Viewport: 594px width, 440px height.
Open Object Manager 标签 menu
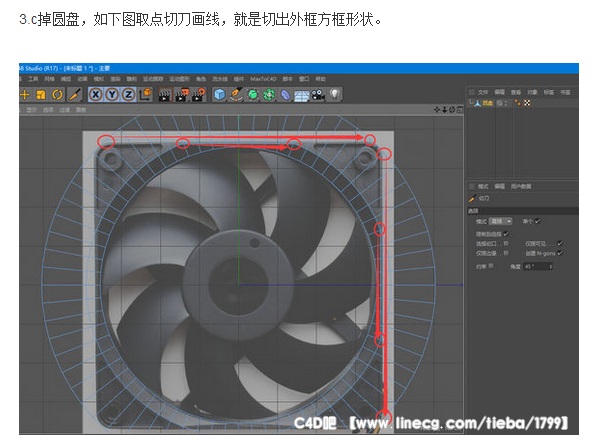click(549, 92)
